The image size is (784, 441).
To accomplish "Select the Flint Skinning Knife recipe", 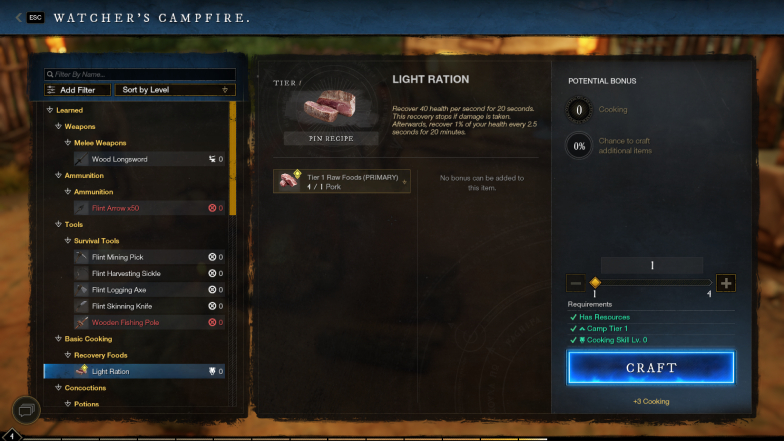I will pos(149,306).
